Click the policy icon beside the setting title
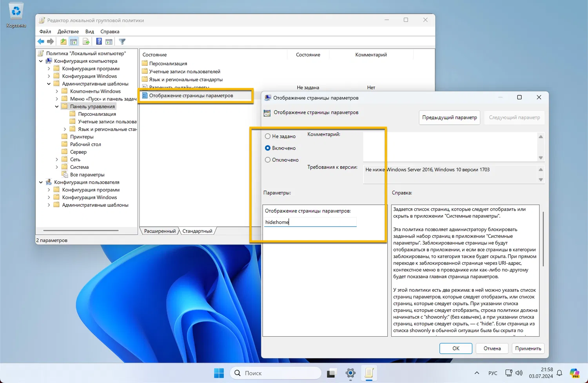The image size is (588, 383). coord(267,113)
